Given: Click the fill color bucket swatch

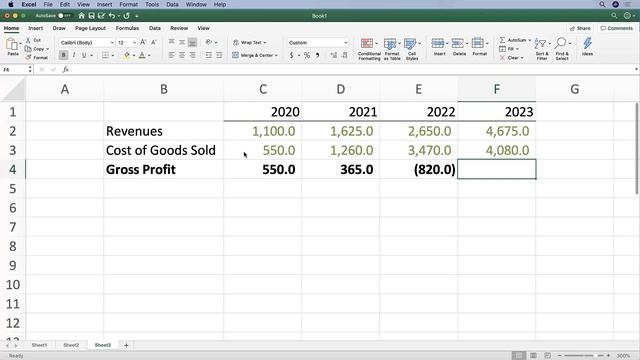Looking at the screenshot, I should coord(127,55).
